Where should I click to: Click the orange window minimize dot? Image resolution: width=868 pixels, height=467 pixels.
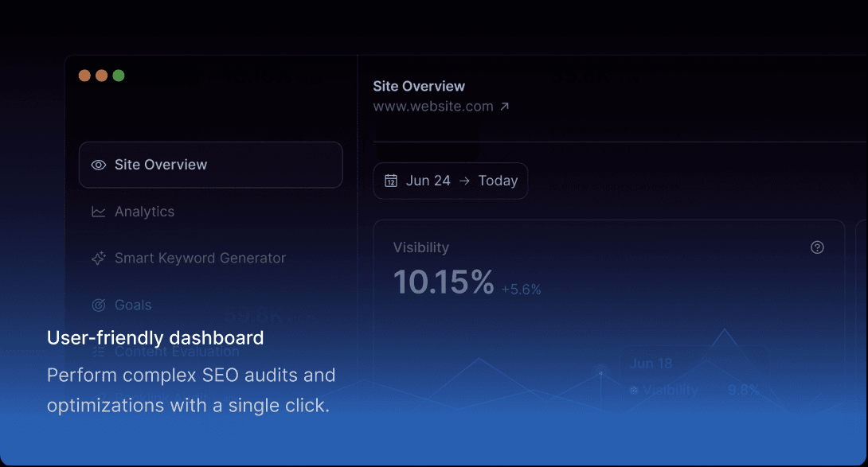[x=102, y=76]
